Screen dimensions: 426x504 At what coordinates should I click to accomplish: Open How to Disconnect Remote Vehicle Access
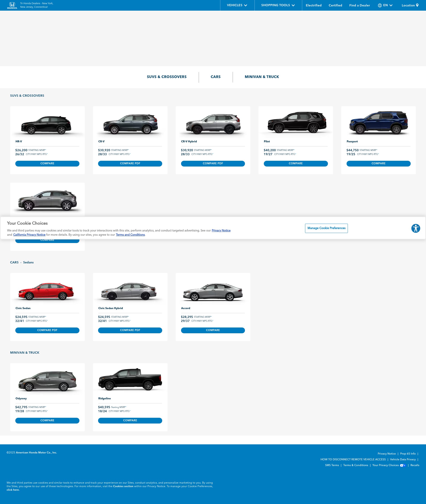[353, 459]
